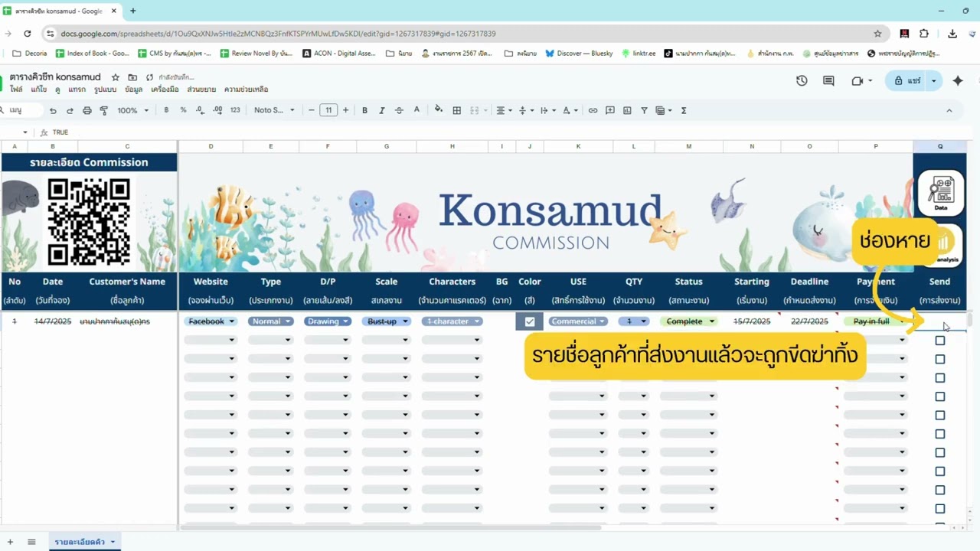Tick the third empty Send checkbox

pyautogui.click(x=940, y=378)
